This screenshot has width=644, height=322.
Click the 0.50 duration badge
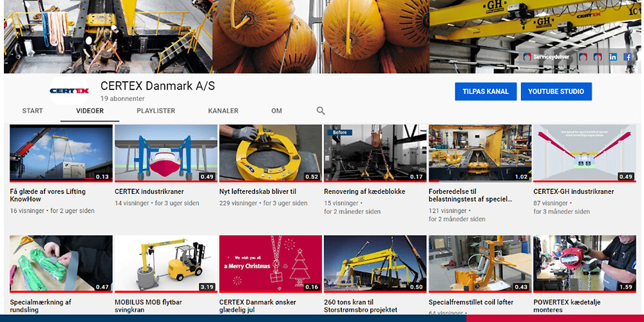(417, 287)
